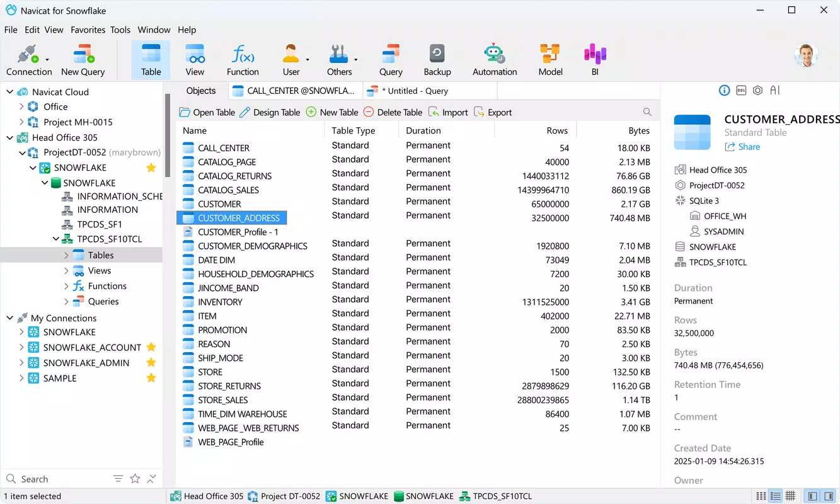Click the Delete Table button
This screenshot has height=504, width=840.
coord(393,112)
